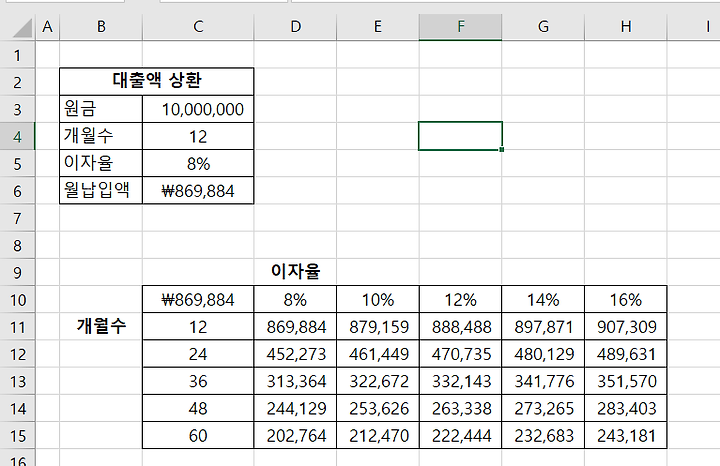Select the 60 months cell
The width and height of the screenshot is (720, 466).
point(198,435)
